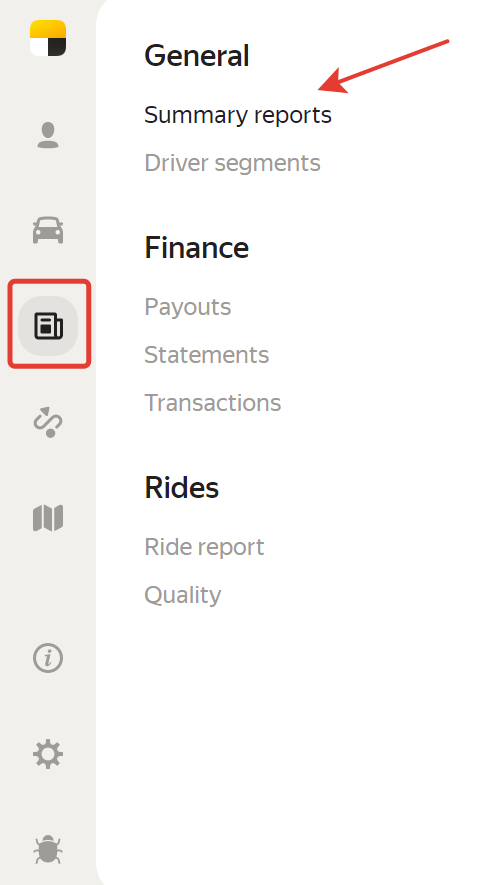Viewport: 490px width, 885px height.
Task: Click the red arrow annotation near Summary reports
Action: 384,65
